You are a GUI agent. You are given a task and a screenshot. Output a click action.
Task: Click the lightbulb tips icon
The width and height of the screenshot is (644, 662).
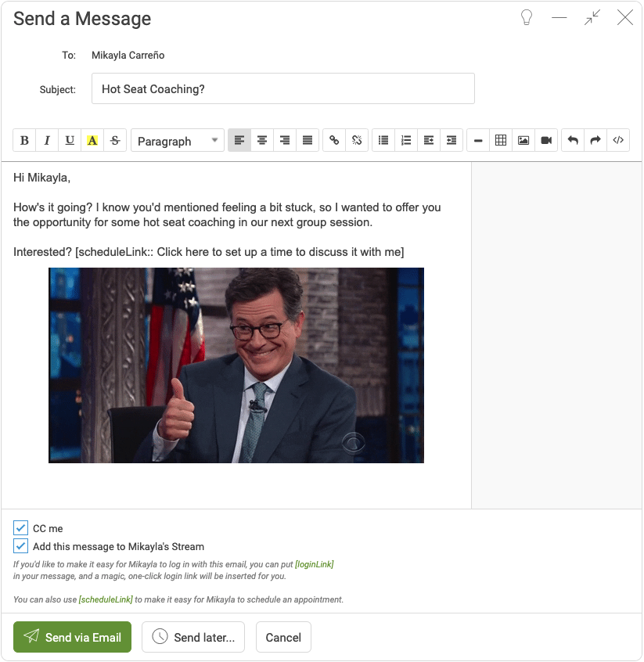(527, 18)
